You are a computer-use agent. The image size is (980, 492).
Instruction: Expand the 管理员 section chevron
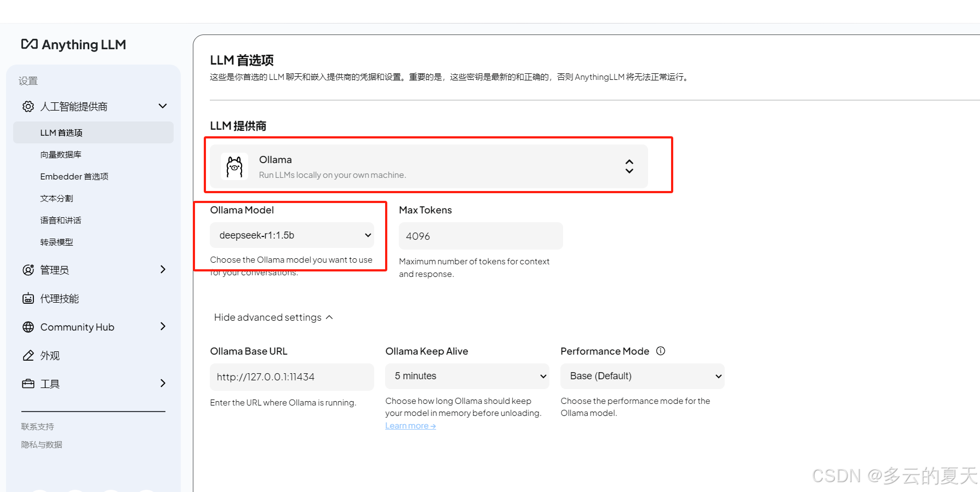[163, 269]
